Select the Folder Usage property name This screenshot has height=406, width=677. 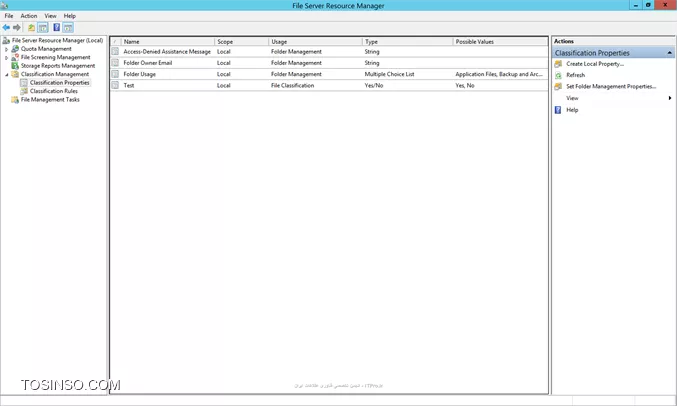[x=139, y=74]
